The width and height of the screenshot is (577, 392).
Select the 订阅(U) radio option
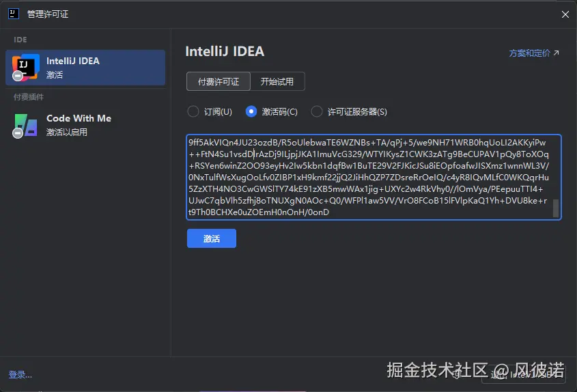pyautogui.click(x=210, y=111)
